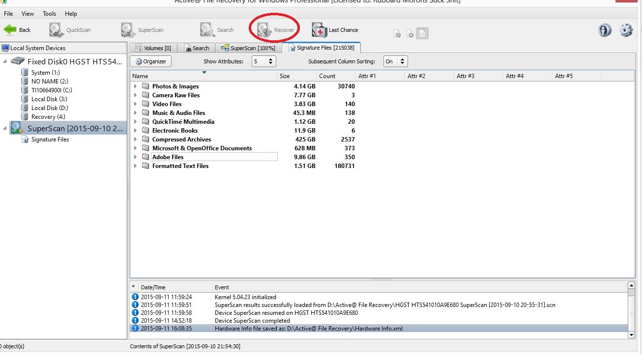Image resolution: width=644 pixels, height=362 pixels.
Task: Open Show Attributes stepper showing 5
Action: pyautogui.click(x=264, y=61)
